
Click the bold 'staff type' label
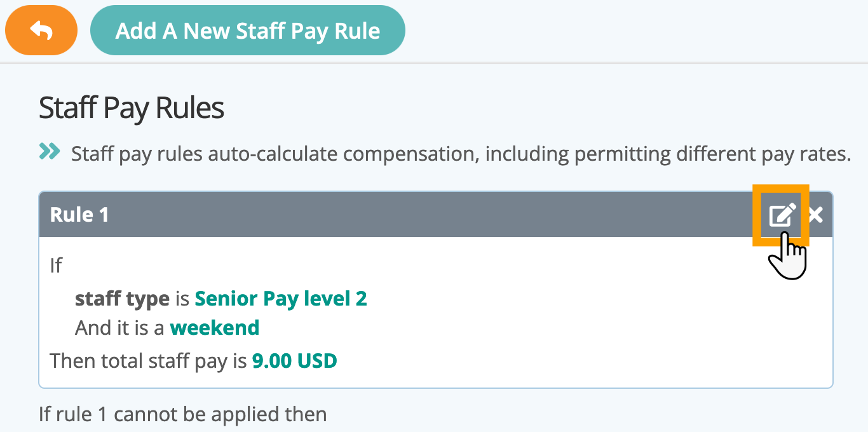[x=122, y=299]
